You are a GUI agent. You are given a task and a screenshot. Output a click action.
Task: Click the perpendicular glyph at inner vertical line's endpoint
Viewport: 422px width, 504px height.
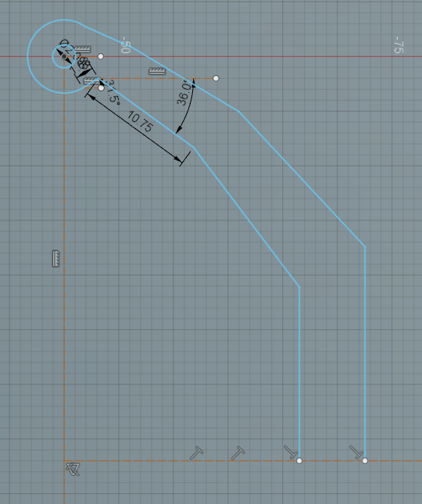291,452
